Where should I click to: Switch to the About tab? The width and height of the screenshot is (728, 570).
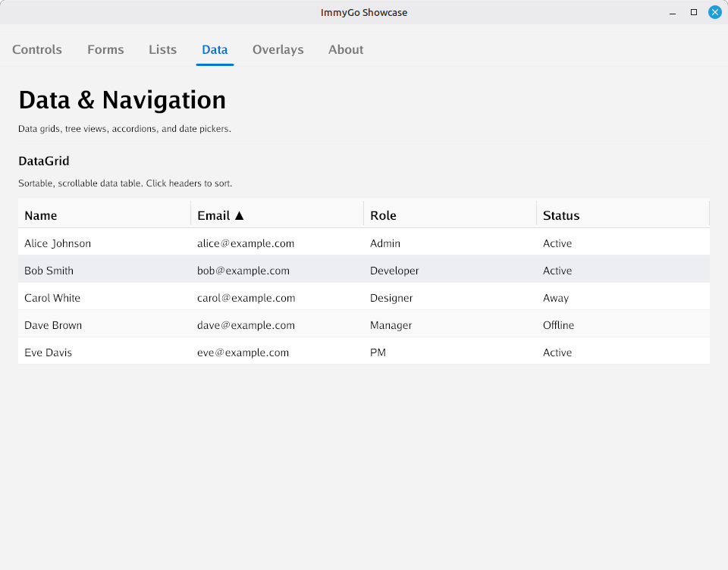(346, 49)
